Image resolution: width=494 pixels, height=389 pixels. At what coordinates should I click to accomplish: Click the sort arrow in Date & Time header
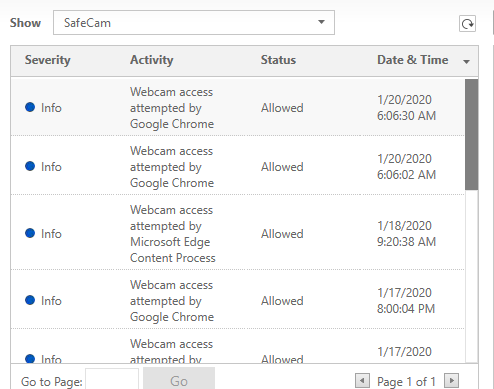[466, 62]
